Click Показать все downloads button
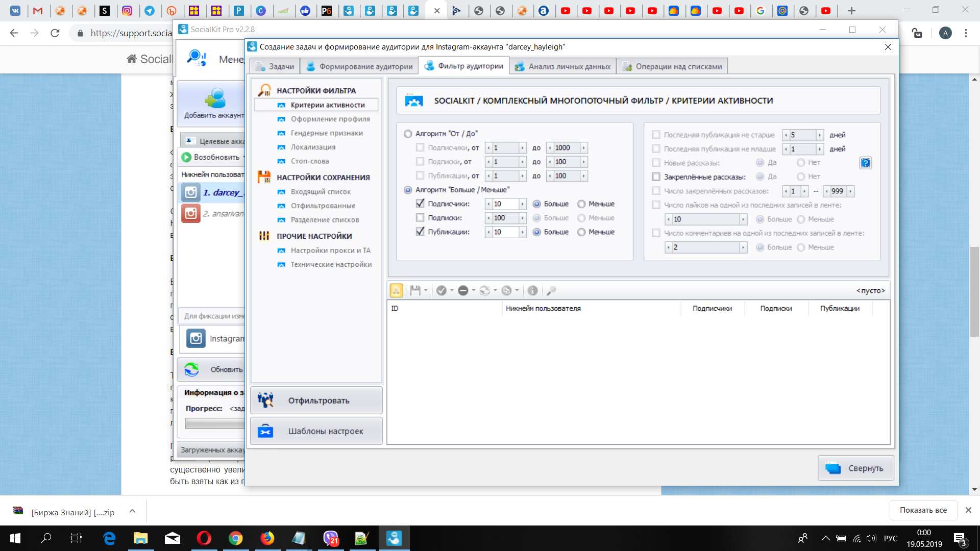This screenshot has width=980, height=551. (x=923, y=510)
